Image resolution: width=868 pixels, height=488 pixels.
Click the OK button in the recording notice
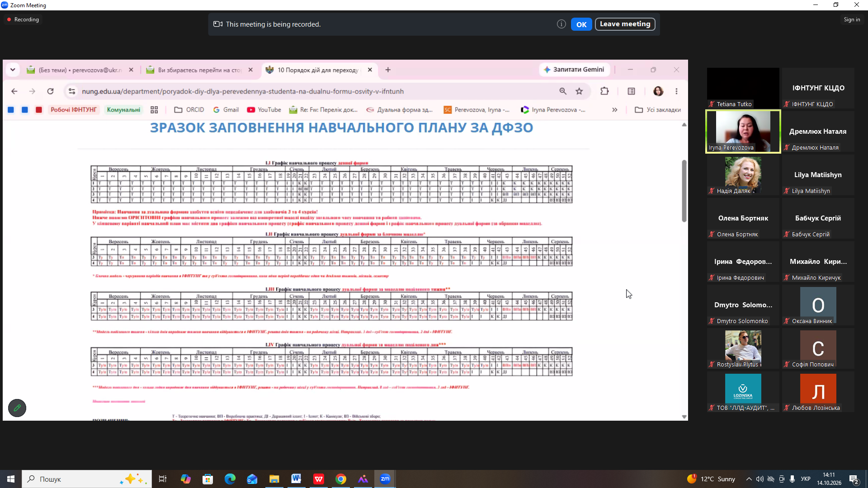[x=581, y=24]
